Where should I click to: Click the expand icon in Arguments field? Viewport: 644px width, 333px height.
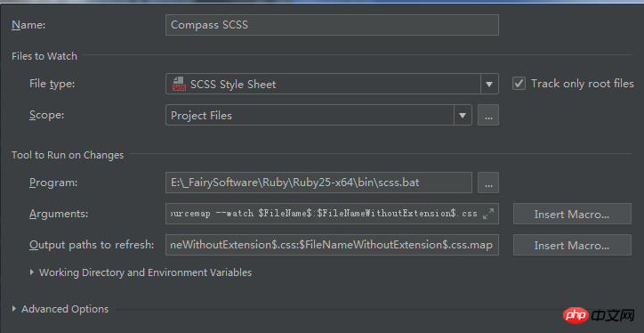(x=488, y=214)
